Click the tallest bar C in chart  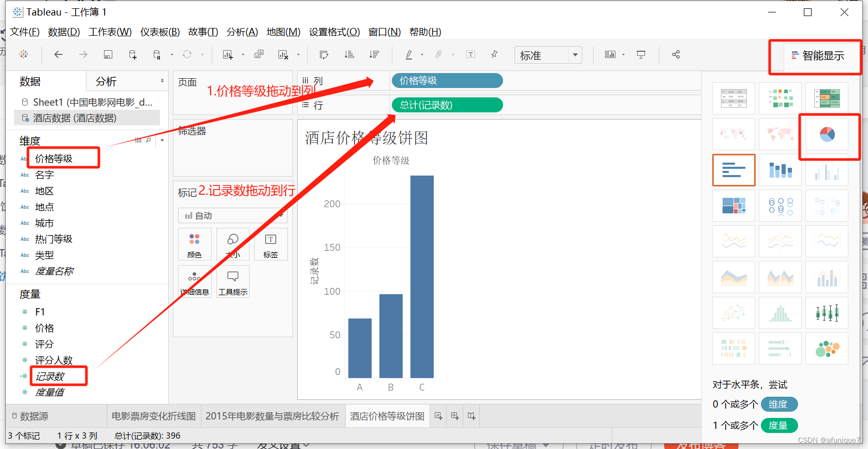(422, 277)
